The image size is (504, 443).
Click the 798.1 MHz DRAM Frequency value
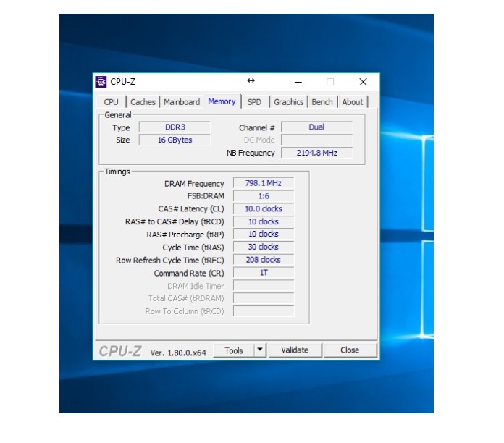[264, 183]
